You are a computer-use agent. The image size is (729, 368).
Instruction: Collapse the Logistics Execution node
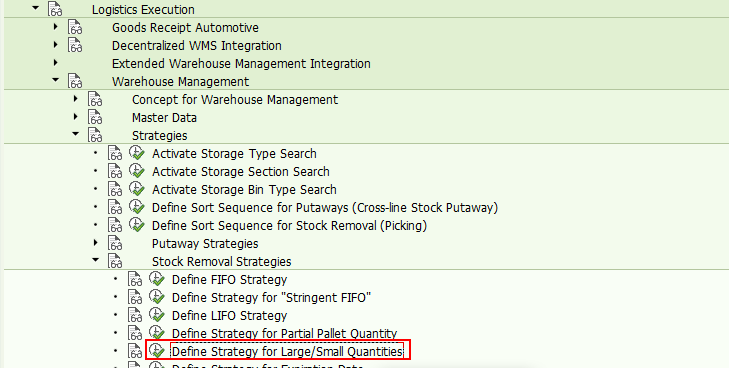coord(36,8)
